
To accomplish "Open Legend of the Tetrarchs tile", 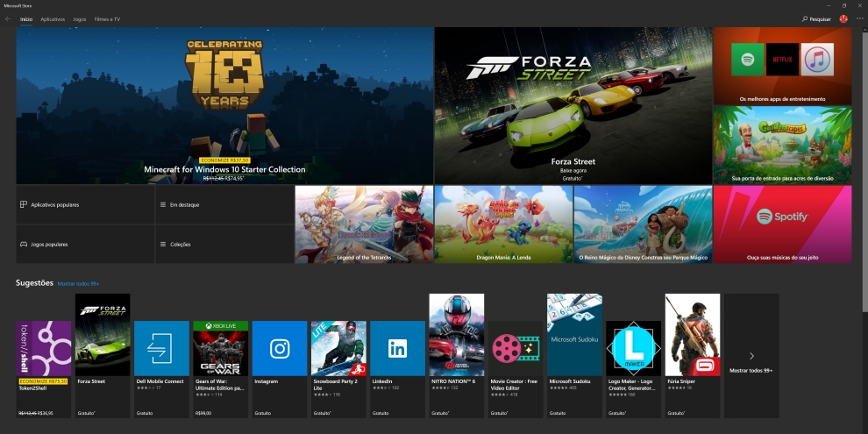I will point(364,224).
